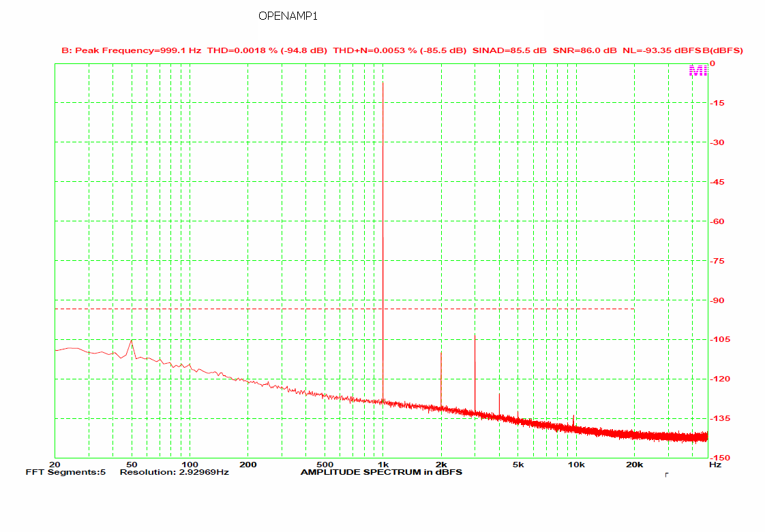Click the magenta MI logo marker
765x532 pixels.
coord(697,71)
